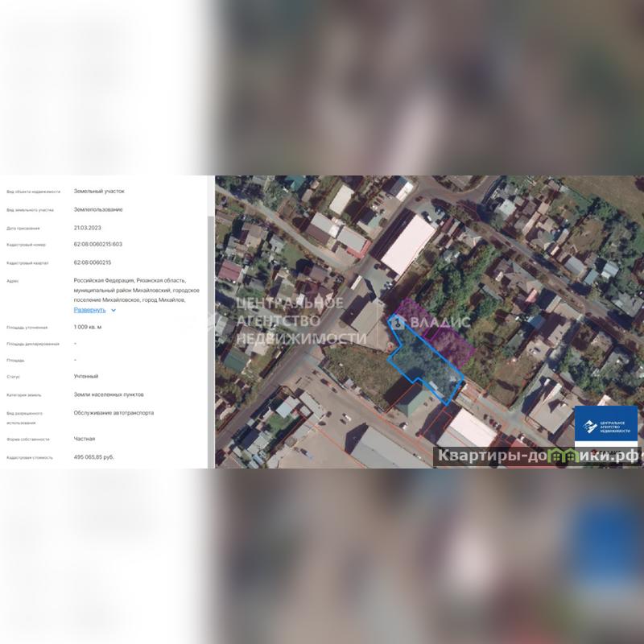Click the large pink-roofed building on map

pos(407,243)
